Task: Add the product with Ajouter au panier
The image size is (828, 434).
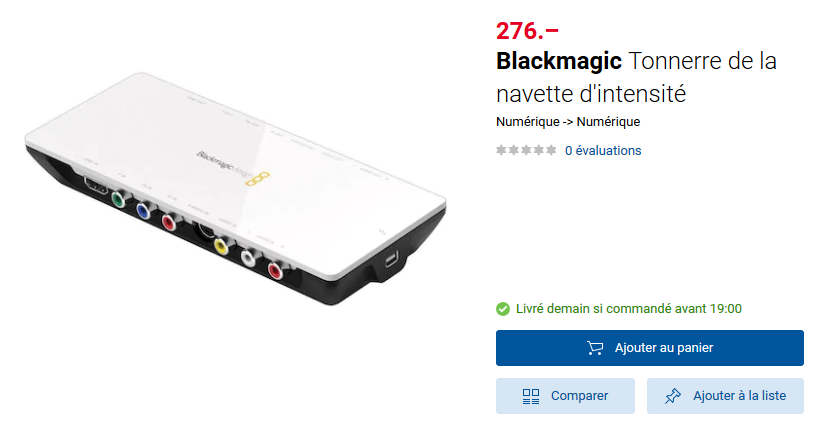Action: pos(650,348)
